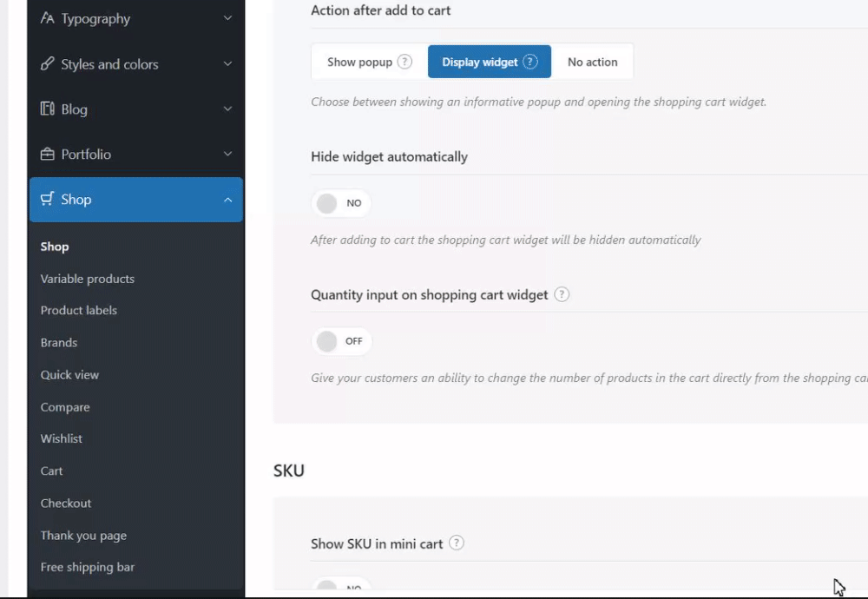Toggle the Hide widget automatically switch

pyautogui.click(x=341, y=203)
